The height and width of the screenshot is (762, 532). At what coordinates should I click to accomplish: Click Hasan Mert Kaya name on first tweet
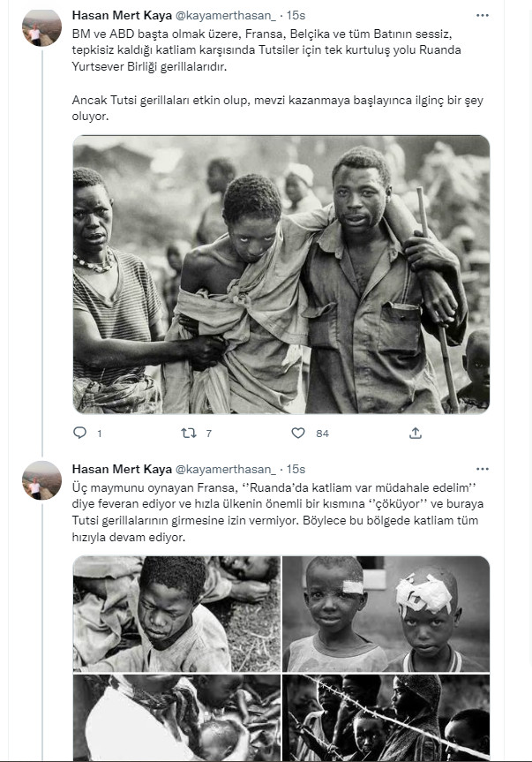[x=116, y=15]
